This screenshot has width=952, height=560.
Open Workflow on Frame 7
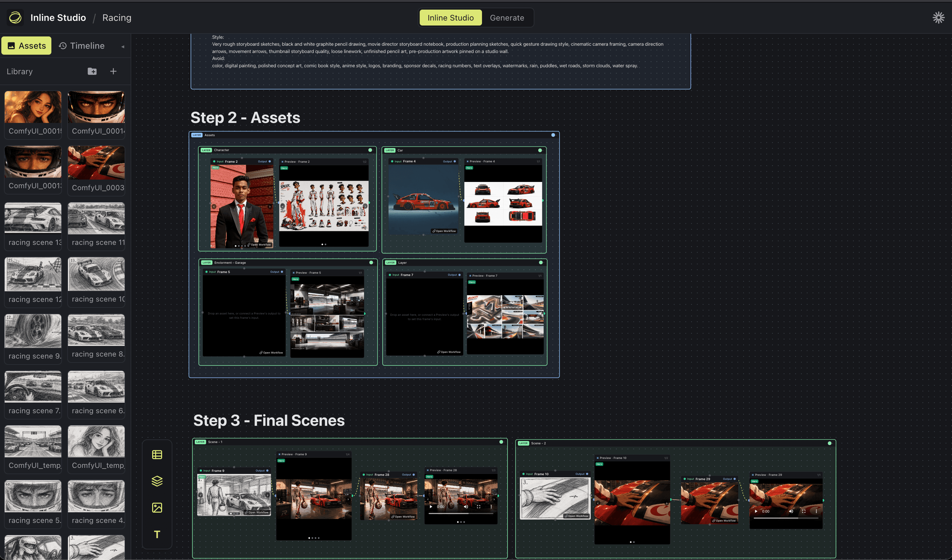pyautogui.click(x=449, y=352)
